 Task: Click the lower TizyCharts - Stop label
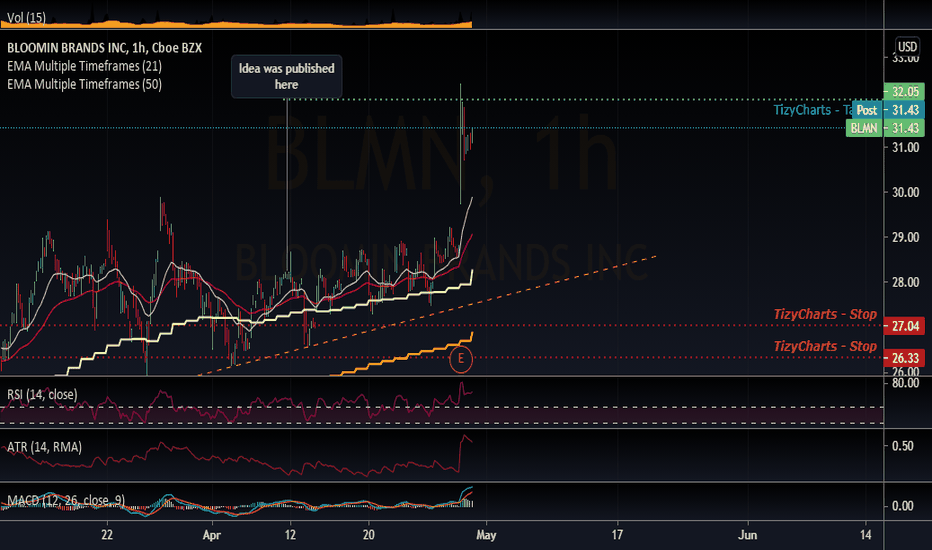tap(825, 346)
